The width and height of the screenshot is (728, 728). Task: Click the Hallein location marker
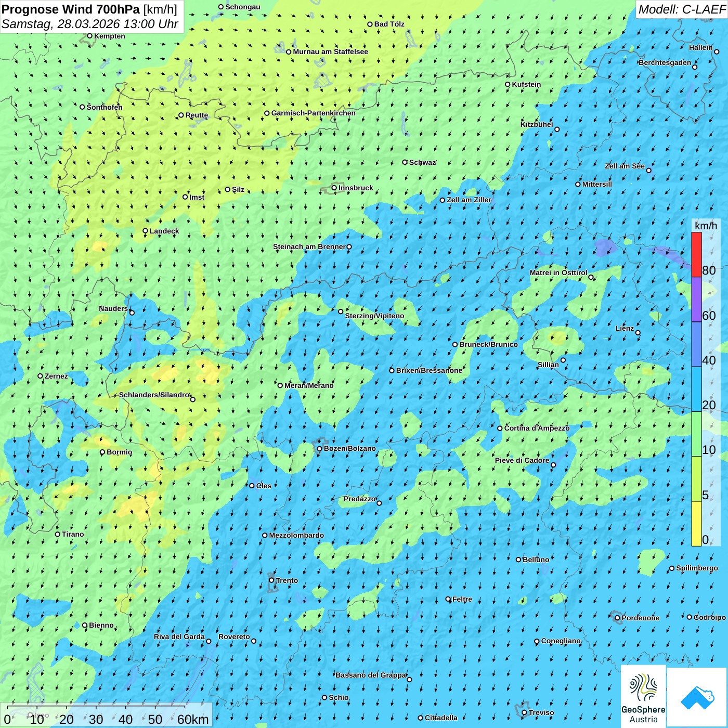[717, 51]
